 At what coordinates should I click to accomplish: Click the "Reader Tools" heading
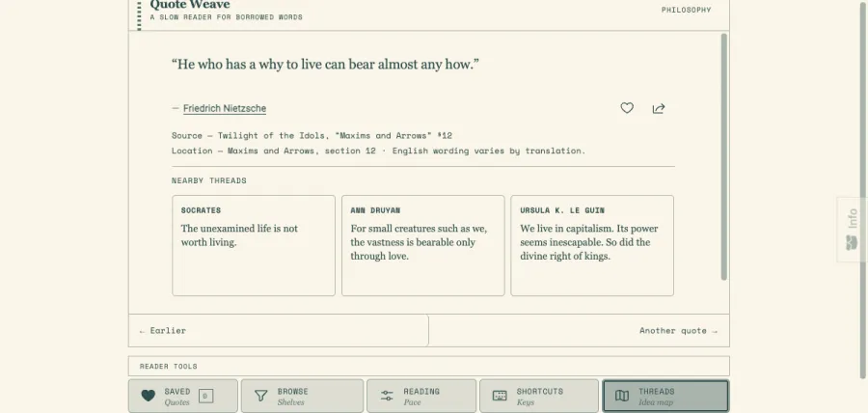[x=168, y=367]
